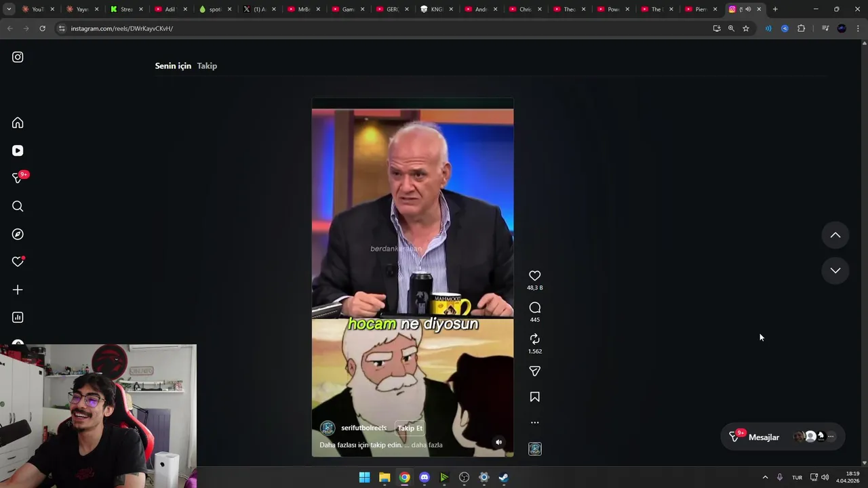The image size is (868, 488).
Task: Repost the reel with arrows icon
Action: [535, 339]
